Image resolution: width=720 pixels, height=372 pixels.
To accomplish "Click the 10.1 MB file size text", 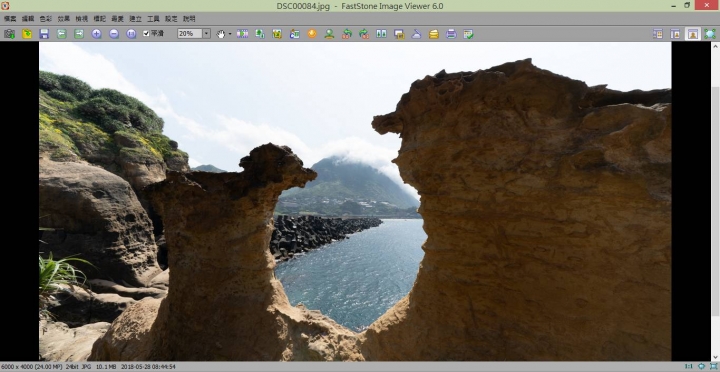I will (x=107, y=367).
